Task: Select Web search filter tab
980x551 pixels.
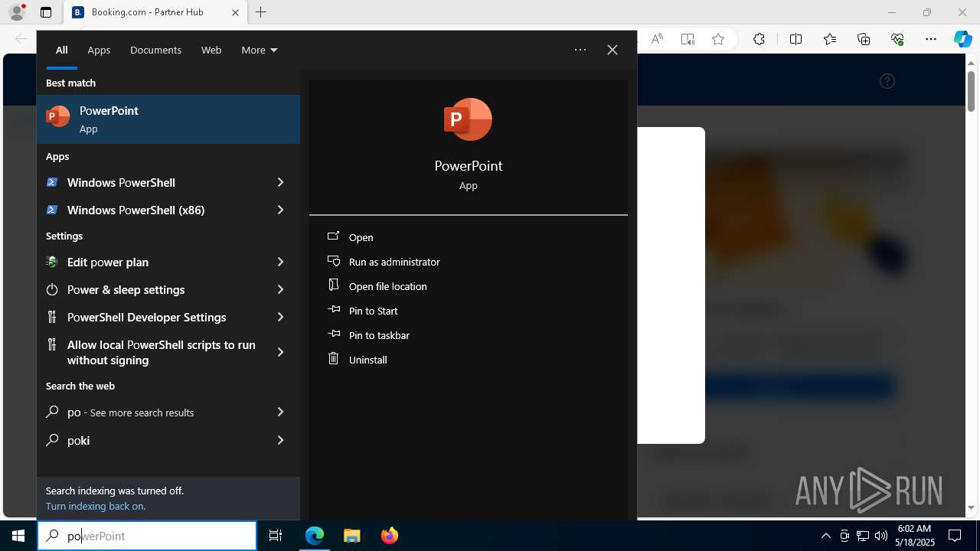Action: [211, 50]
